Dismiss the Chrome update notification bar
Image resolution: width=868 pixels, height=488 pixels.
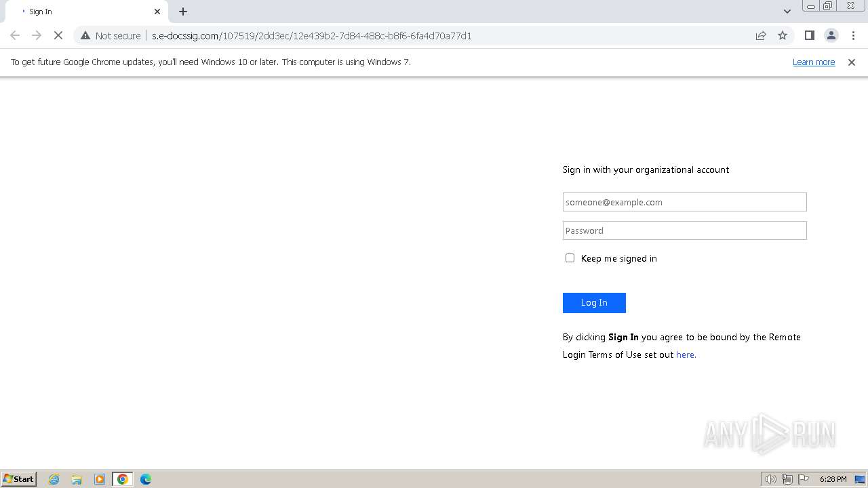[x=851, y=62]
